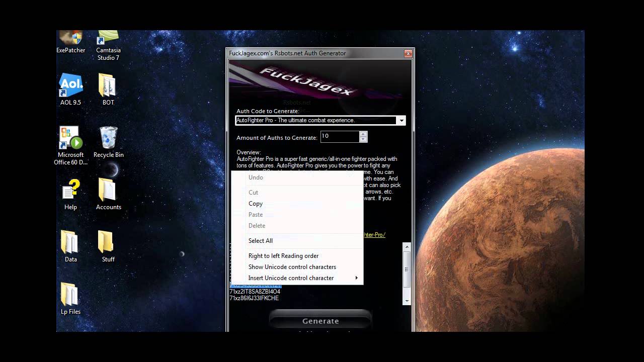Choose Copy in the context menu
The height and width of the screenshot is (362, 644).
click(x=297, y=204)
